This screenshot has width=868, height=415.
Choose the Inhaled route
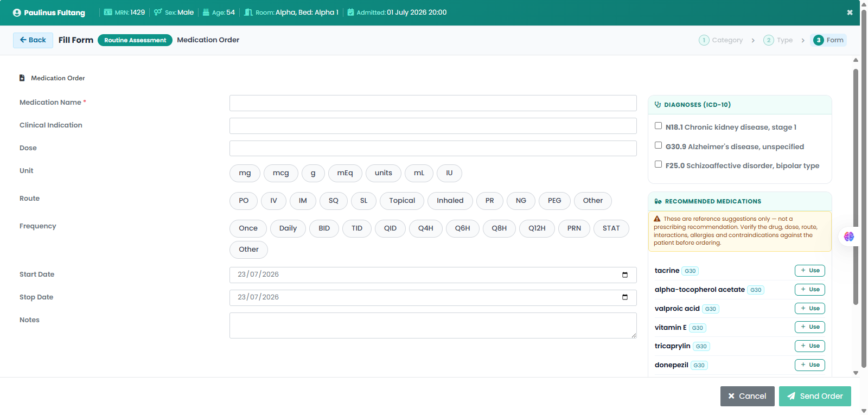pyautogui.click(x=450, y=201)
